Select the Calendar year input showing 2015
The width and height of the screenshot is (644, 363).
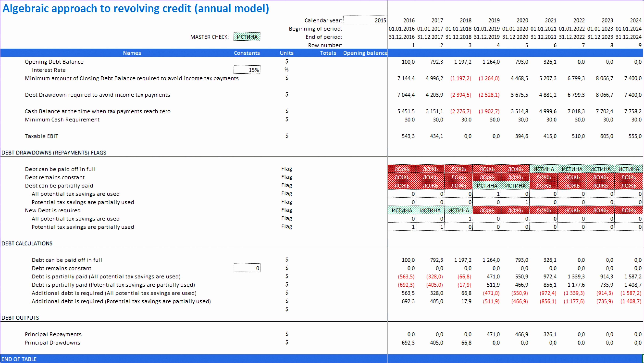tap(365, 20)
